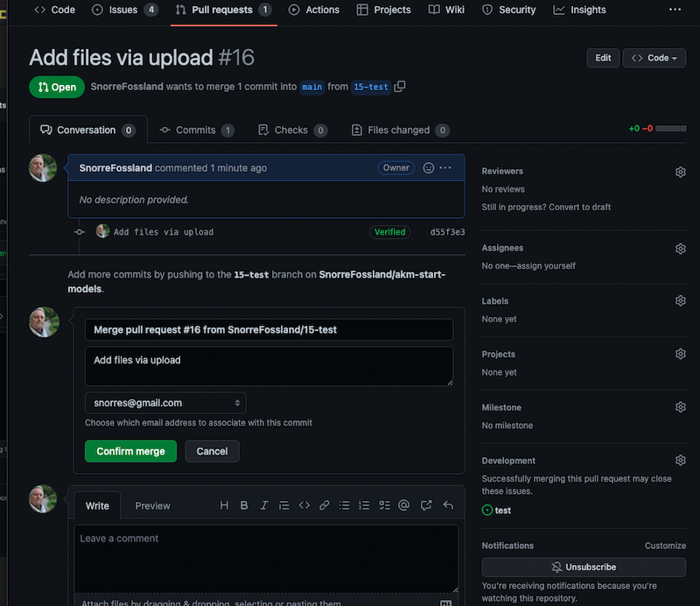Open the Development settings gear
Viewport: 700px width, 606px height.
coord(681,461)
